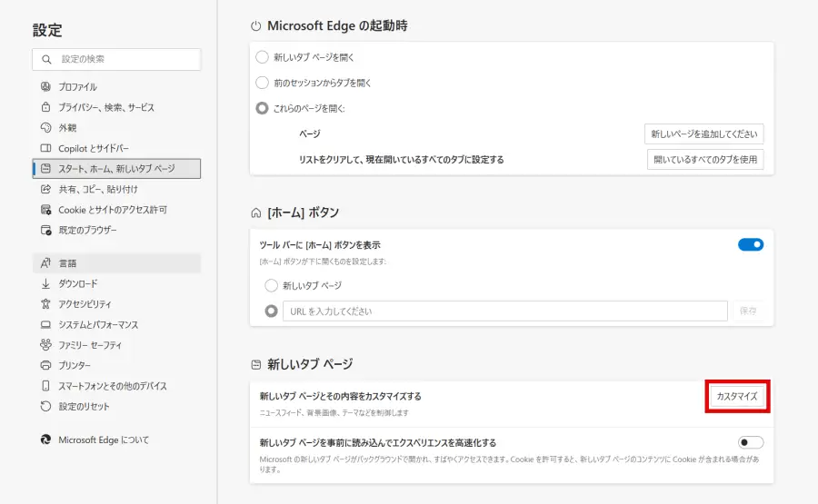Select 新しいタブ ページ home button radio
Viewport: 818px width, 504px height.
point(271,285)
